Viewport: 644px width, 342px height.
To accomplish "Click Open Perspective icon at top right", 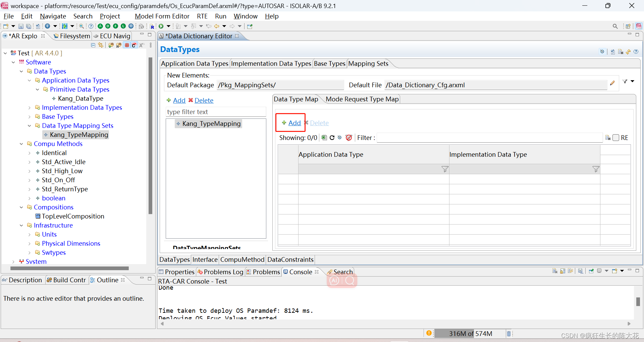I will (x=628, y=26).
